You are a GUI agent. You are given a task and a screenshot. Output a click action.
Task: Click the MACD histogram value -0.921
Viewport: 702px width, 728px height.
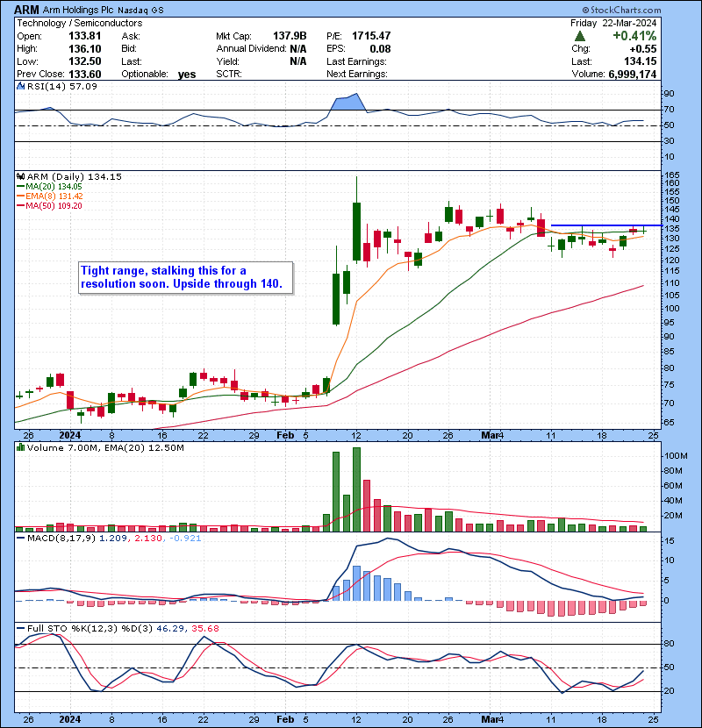coord(185,539)
